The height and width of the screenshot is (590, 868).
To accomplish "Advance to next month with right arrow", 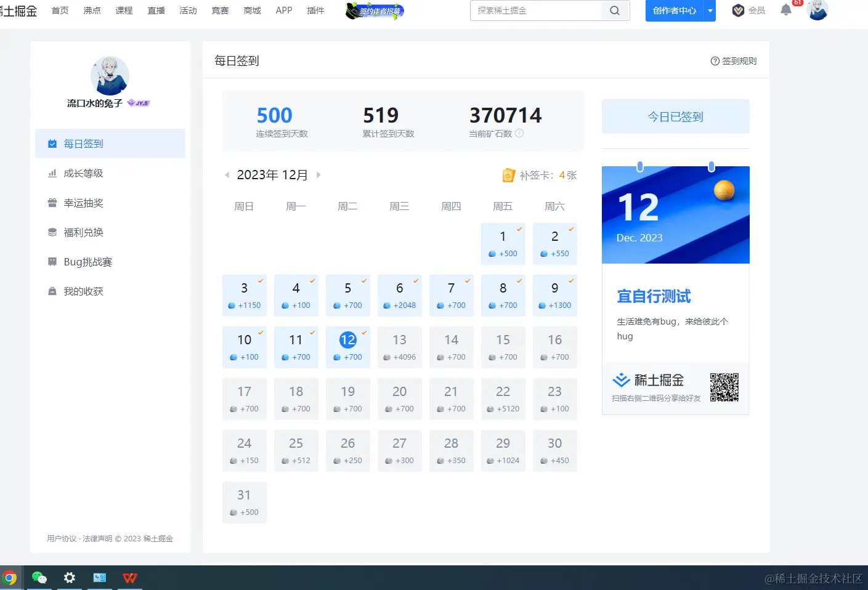I will (x=318, y=175).
